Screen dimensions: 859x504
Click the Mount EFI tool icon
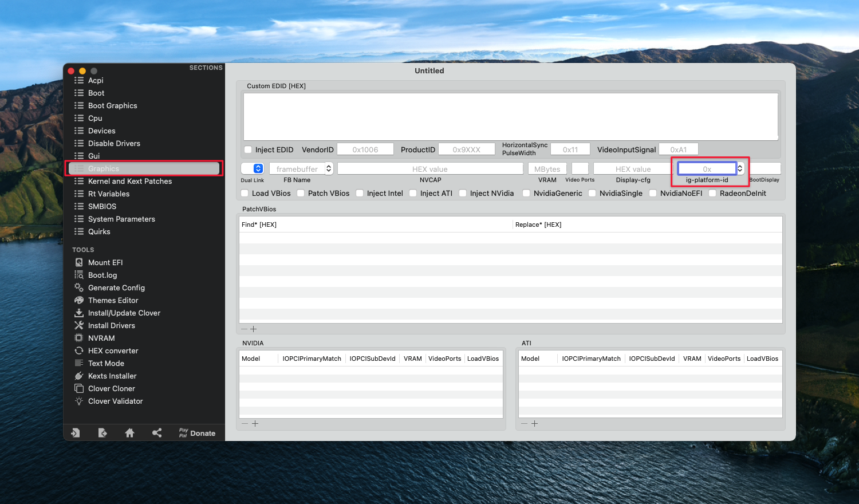79,262
